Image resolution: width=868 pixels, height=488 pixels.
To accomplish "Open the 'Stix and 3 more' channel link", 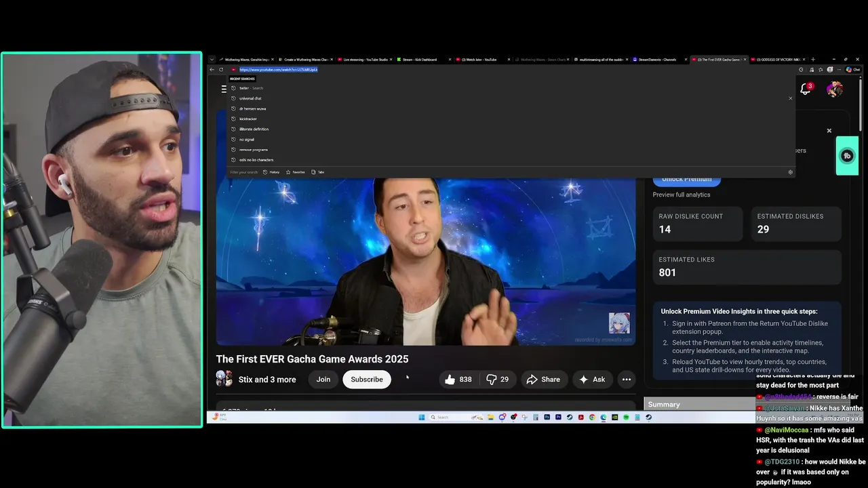I will (x=267, y=380).
